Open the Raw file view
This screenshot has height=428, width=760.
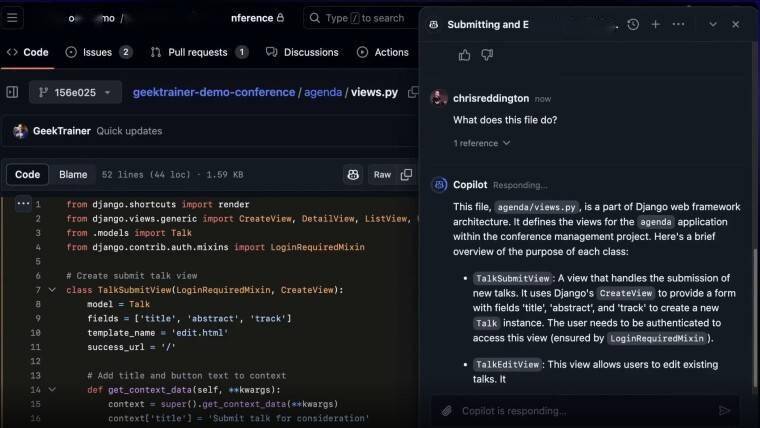pos(382,175)
